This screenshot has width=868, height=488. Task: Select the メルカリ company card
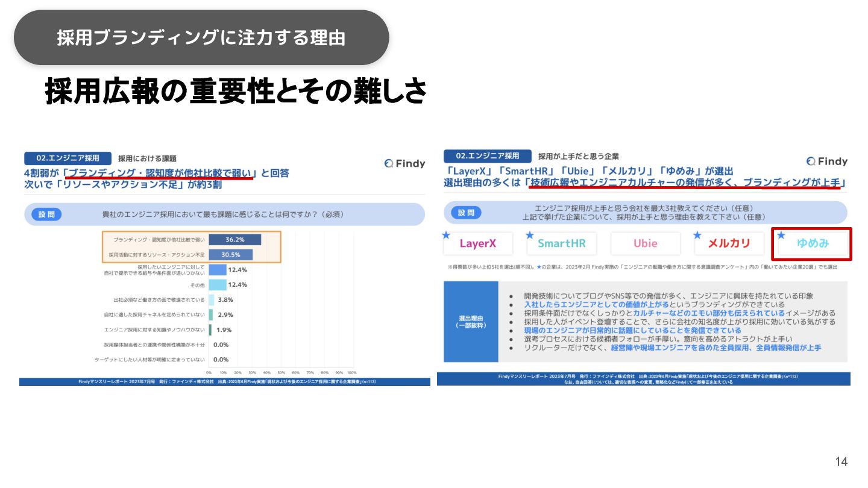729,243
